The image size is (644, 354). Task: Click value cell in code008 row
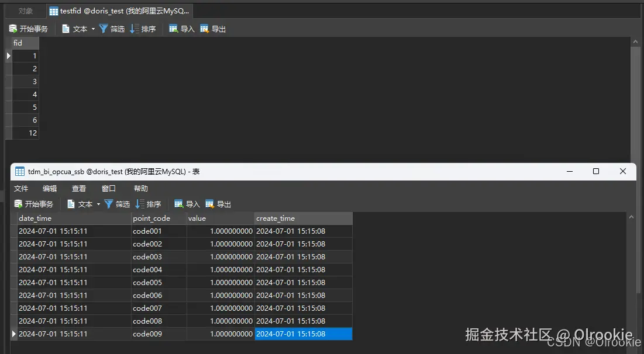tap(221, 321)
